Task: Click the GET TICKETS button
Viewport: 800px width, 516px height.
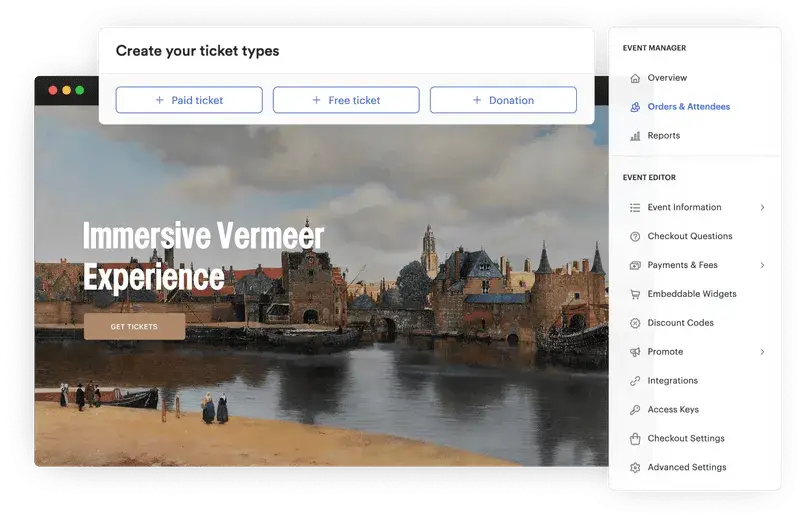Action: coord(135,327)
